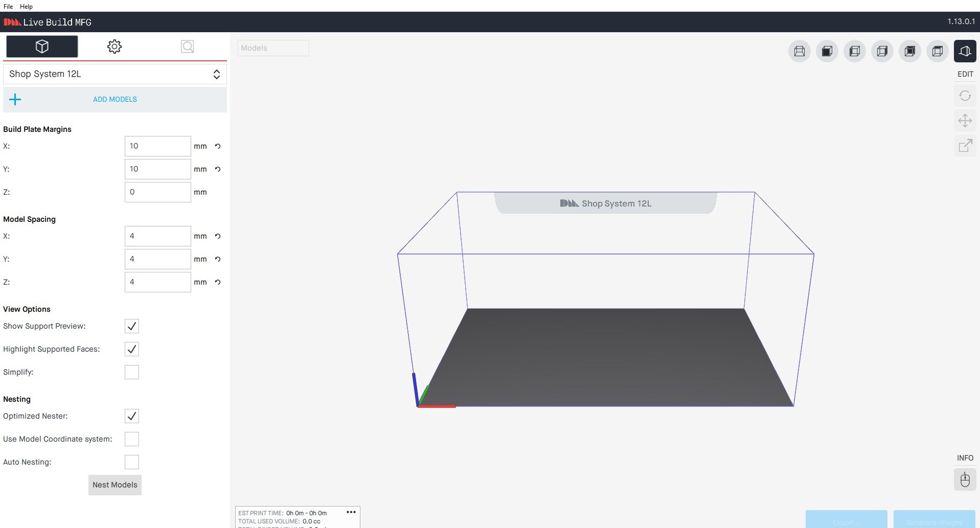This screenshot has height=528, width=980.
Task: Reset the Build Plate Margins X value
Action: tap(218, 146)
